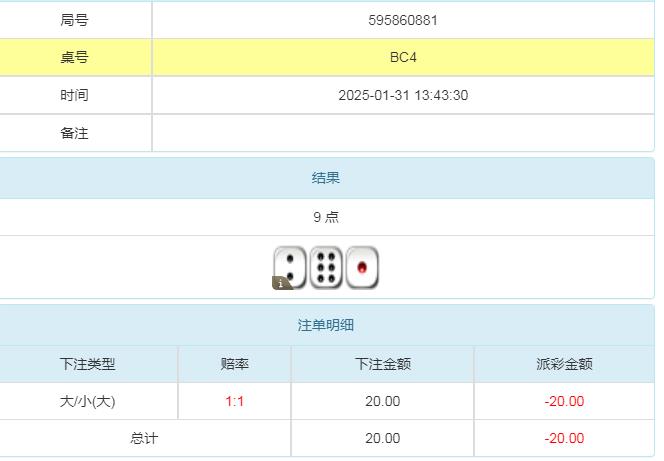The width and height of the screenshot is (664, 461).
Task: Click the 派彩金额 column header
Action: [x=564, y=364]
